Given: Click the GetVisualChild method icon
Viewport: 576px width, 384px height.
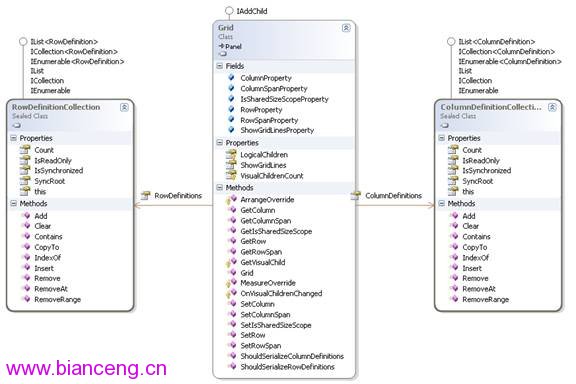Looking at the screenshot, I should click(231, 262).
